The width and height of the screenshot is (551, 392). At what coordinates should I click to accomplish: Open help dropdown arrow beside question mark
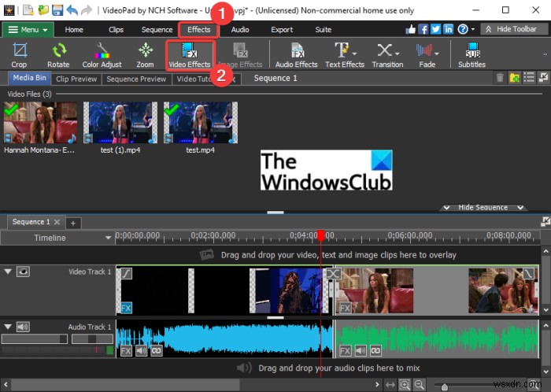(x=473, y=29)
